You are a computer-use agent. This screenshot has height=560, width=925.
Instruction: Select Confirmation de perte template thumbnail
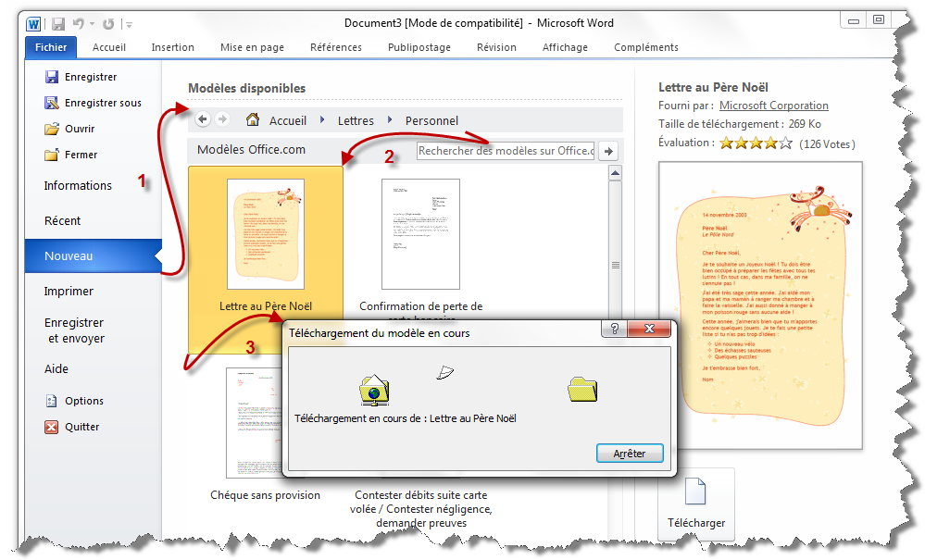(420, 234)
